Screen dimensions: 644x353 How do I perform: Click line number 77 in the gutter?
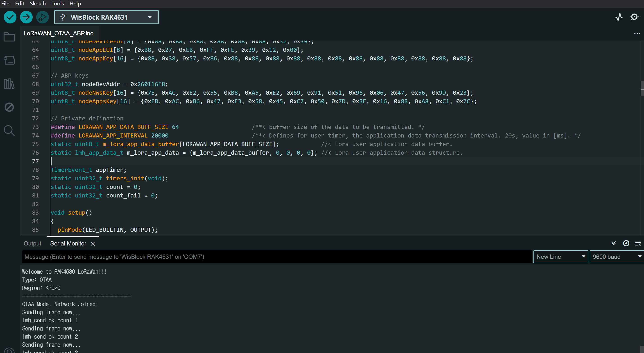point(36,161)
